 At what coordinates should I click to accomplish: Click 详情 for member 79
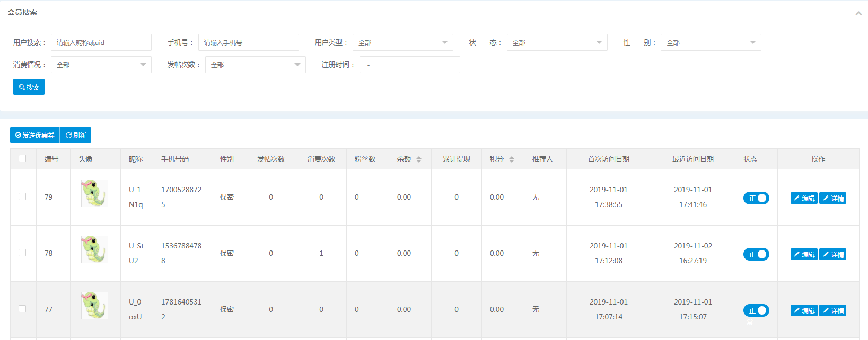coord(832,198)
